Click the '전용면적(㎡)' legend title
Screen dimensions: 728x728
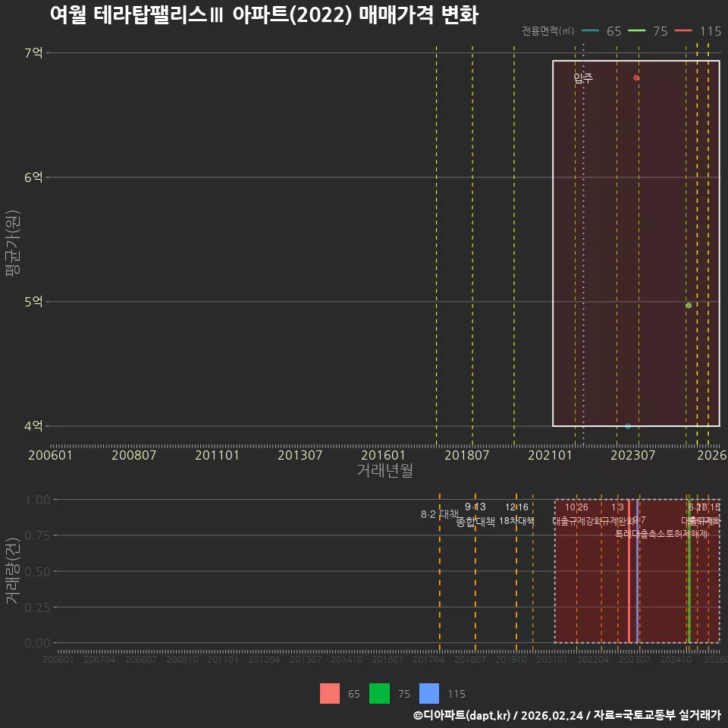click(x=548, y=30)
